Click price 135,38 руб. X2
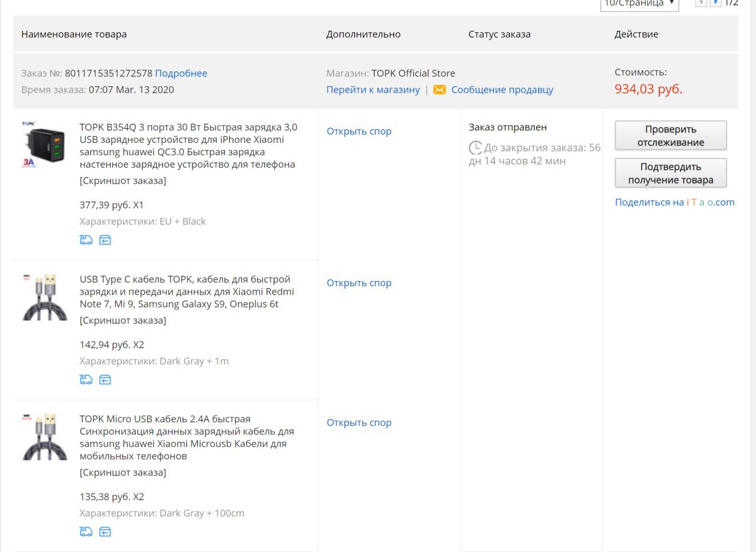The height and width of the screenshot is (552, 756). 112,497
